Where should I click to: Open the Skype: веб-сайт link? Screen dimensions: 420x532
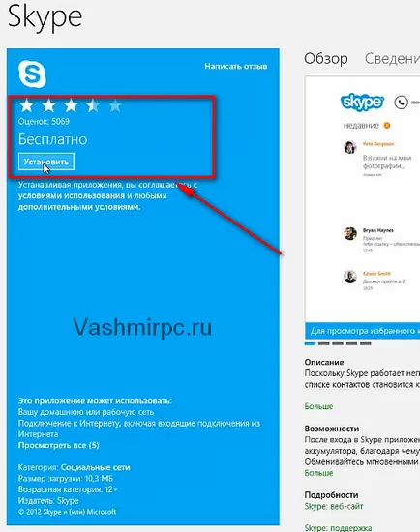[x=334, y=506]
